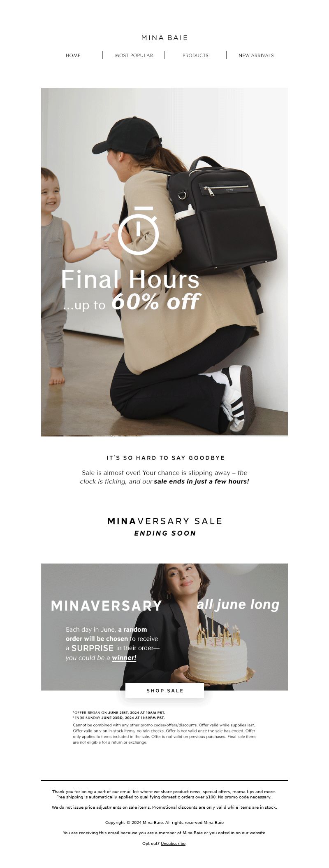Click the 60% off banner text
This screenshot has width=329, height=868.
click(156, 302)
